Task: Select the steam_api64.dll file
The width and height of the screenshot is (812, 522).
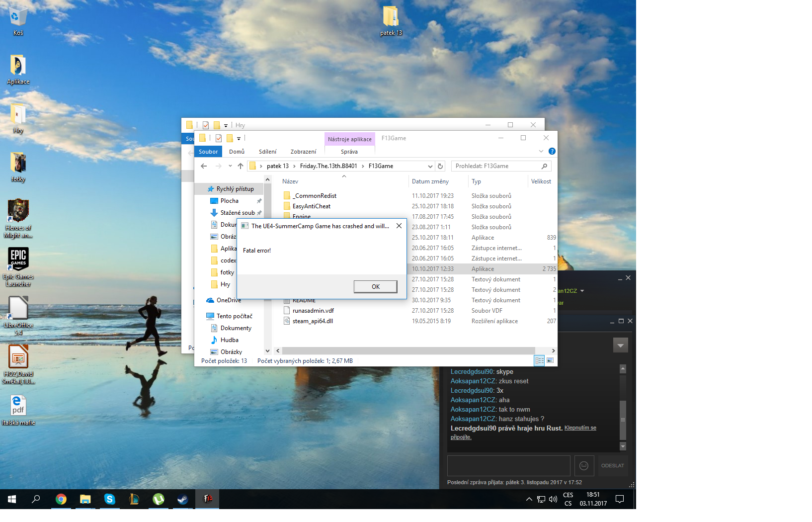Action: (x=313, y=321)
